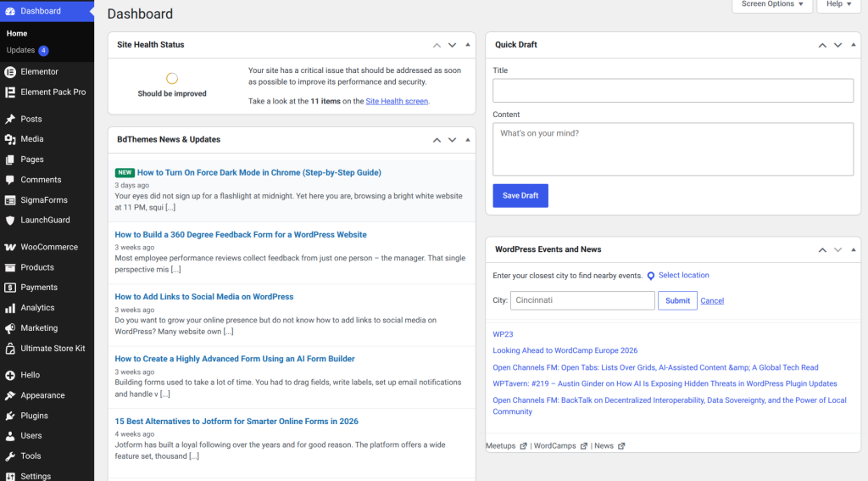Open the Plugins menu label
Image resolution: width=868 pixels, height=481 pixels.
click(34, 416)
